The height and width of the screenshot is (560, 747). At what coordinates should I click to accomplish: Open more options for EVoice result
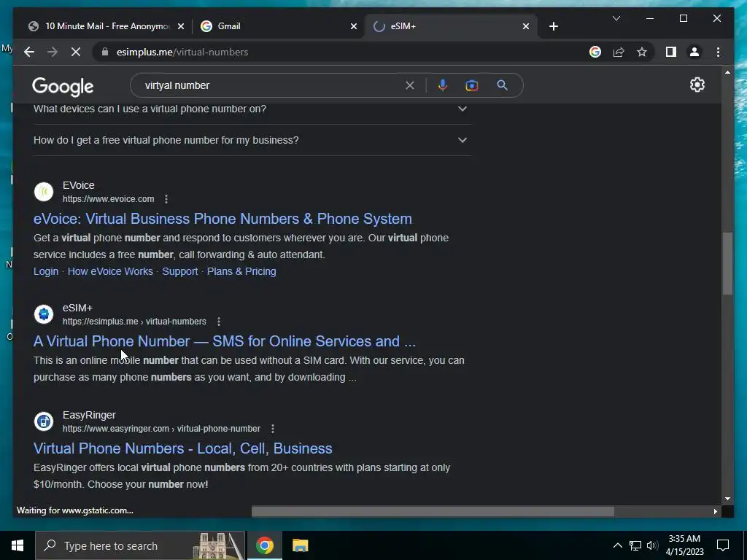click(x=166, y=199)
